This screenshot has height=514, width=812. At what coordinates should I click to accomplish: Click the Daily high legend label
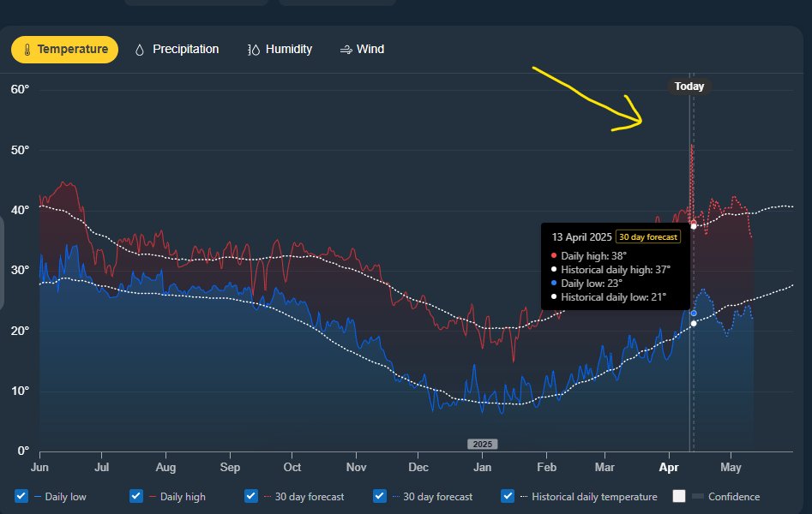183,496
